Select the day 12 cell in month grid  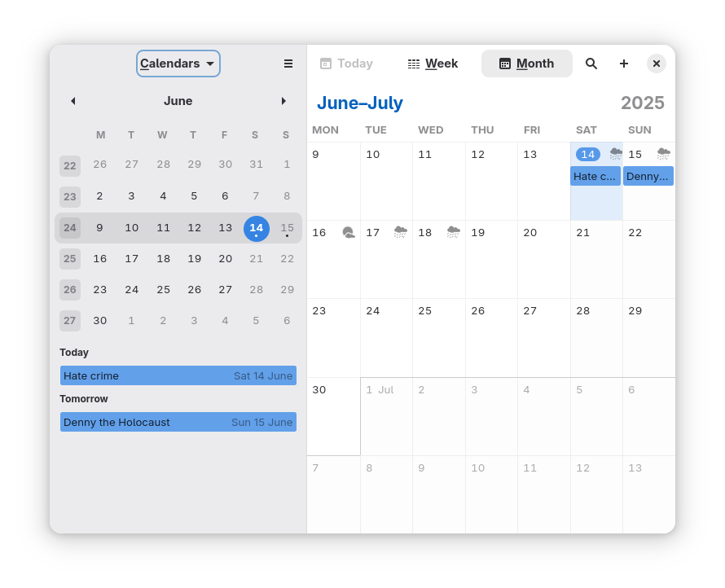click(491, 182)
